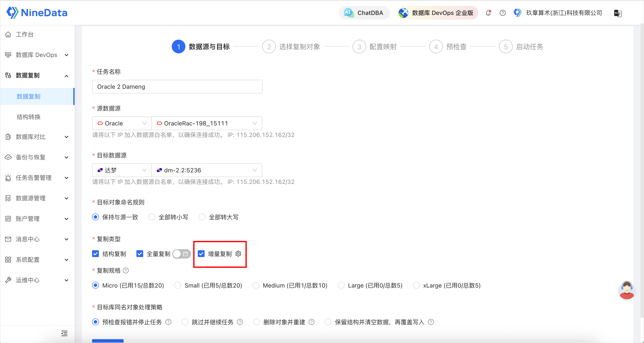Open the dm-2.2:5236 target instance dropdown

(x=206, y=170)
